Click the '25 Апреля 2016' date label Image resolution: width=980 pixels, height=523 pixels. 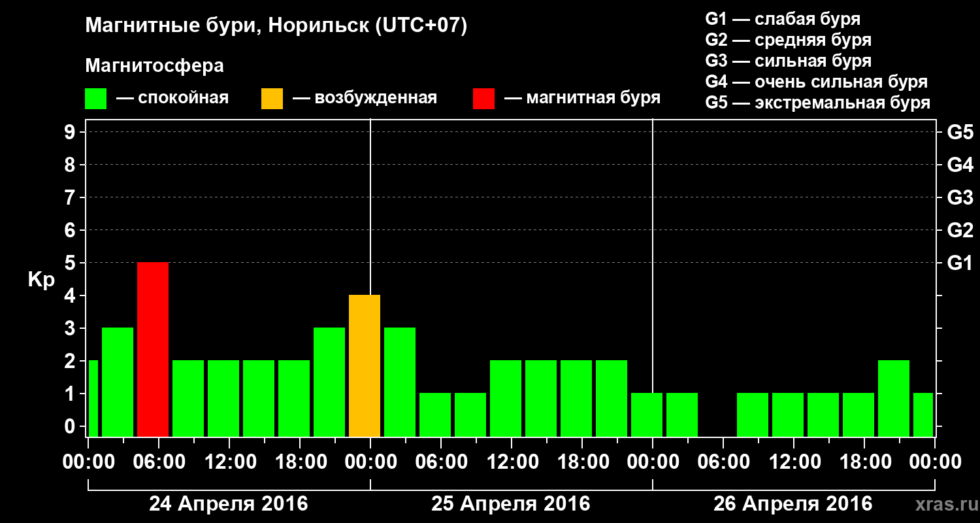tap(511, 504)
